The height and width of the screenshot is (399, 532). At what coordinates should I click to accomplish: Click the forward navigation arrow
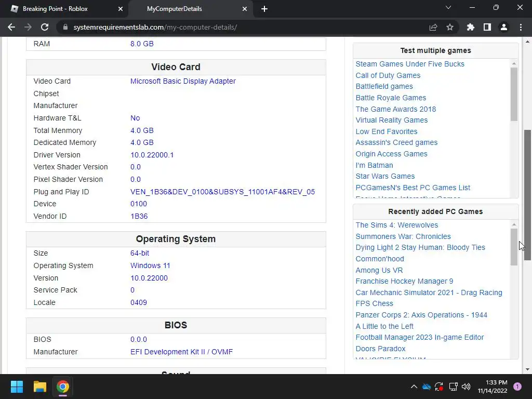coord(28,27)
